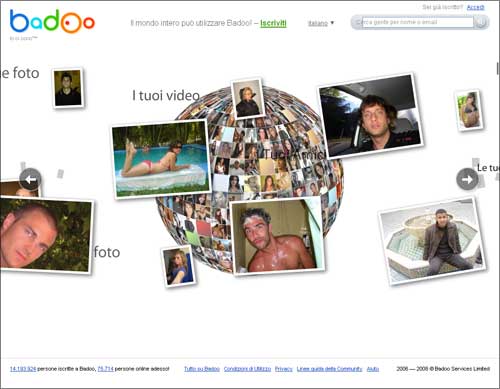Viewport: 500px width, 389px height.
Task: Click the 'Sei già iscritto?' text
Action: coord(442,7)
